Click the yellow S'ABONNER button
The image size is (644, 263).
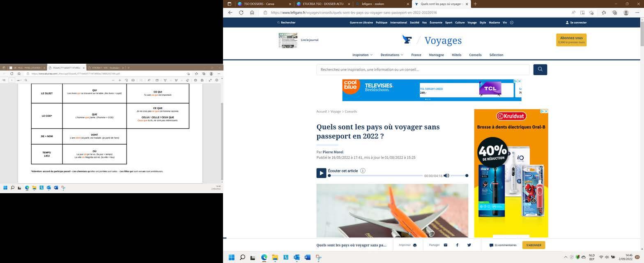click(534, 245)
